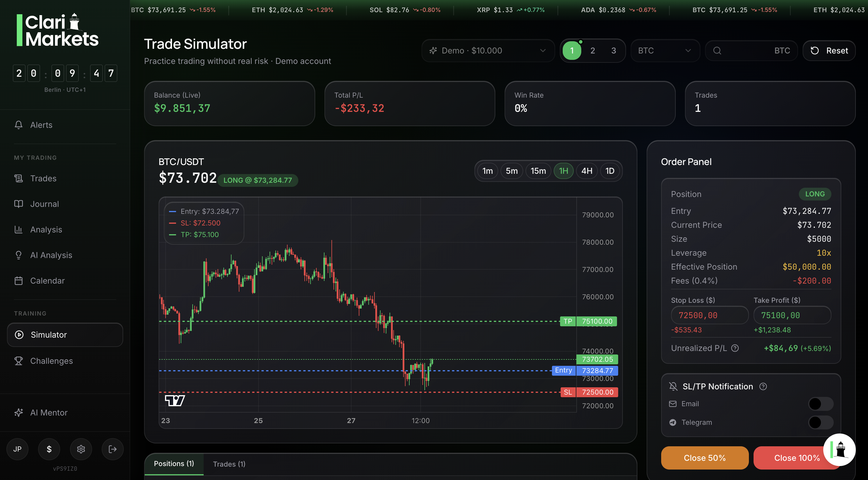868x480 pixels.
Task: Click the current price 73702.05 axis label
Action: click(x=597, y=359)
